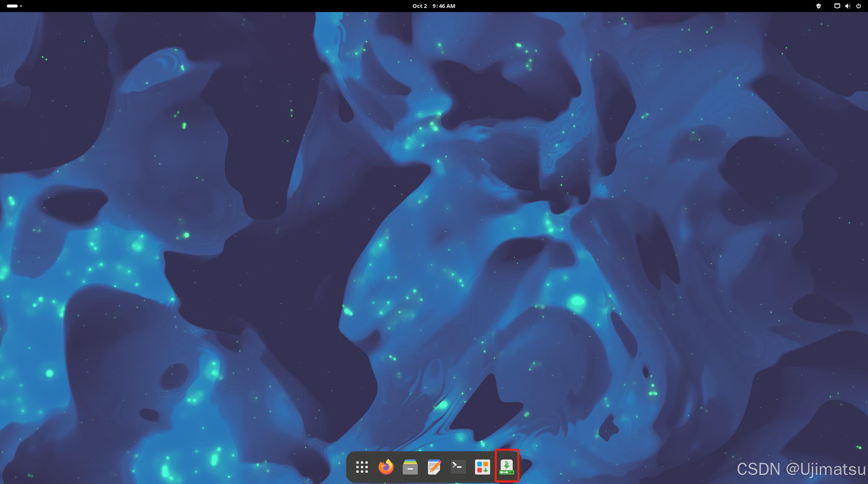Launch the red-highlighted installer to hard drive icon

click(507, 467)
